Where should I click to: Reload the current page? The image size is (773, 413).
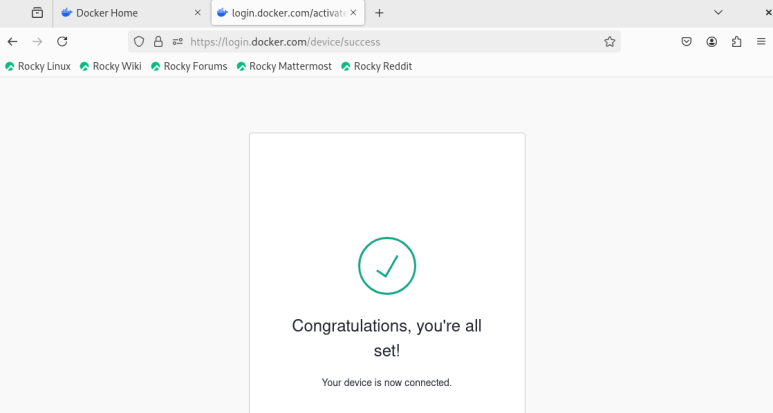(x=62, y=42)
